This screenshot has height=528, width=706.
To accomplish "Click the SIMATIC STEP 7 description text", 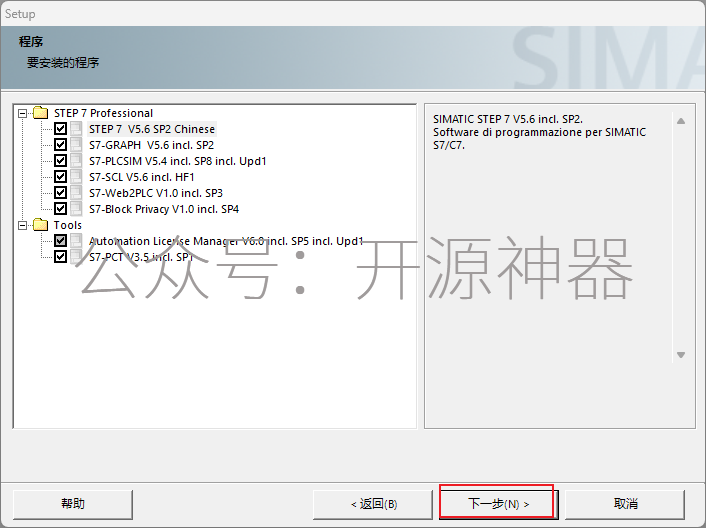I will click(x=539, y=132).
